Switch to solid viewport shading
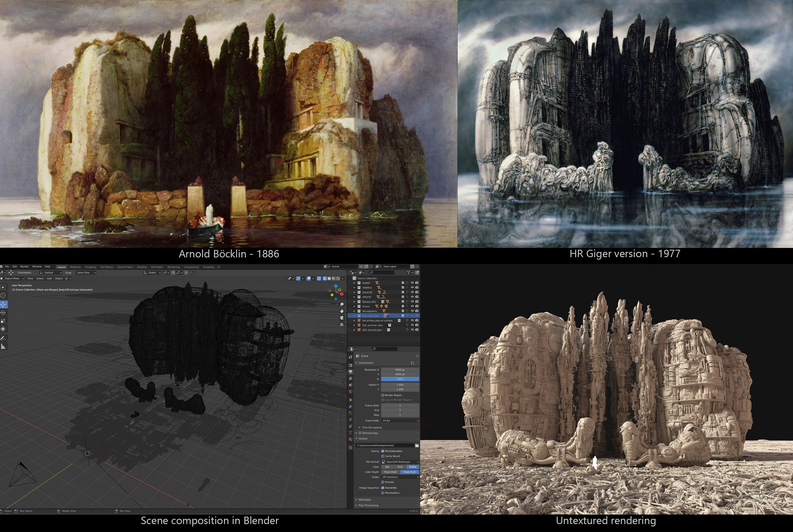This screenshot has width=793, height=532. (329, 279)
